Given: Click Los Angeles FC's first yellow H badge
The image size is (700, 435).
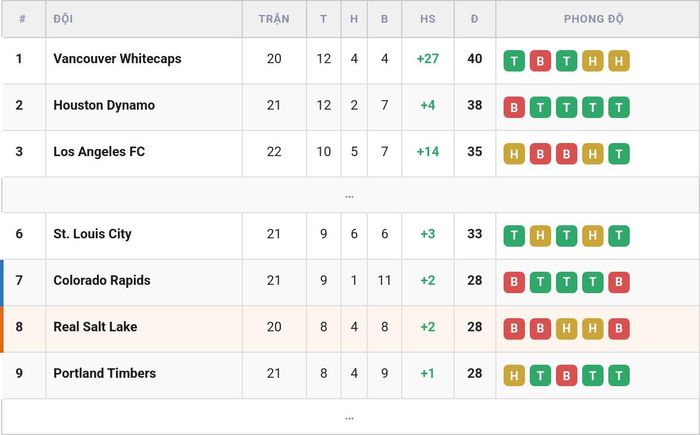Looking at the screenshot, I should (514, 154).
